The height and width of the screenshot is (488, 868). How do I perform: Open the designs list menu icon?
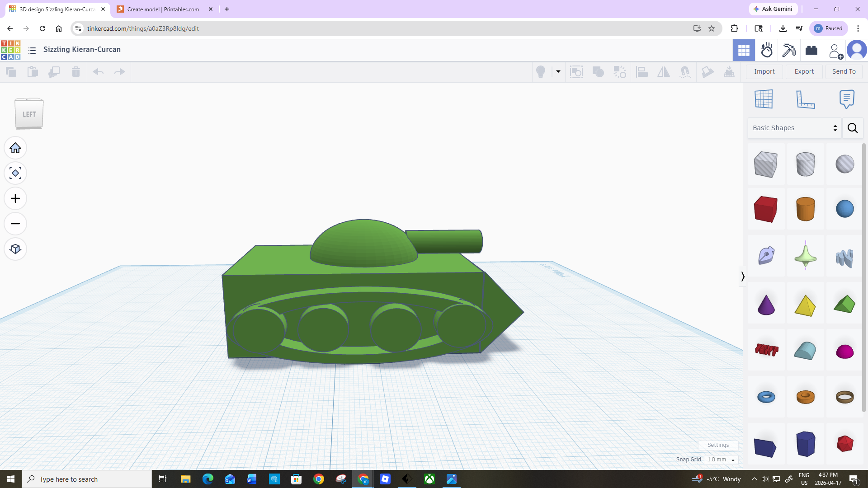tap(32, 50)
